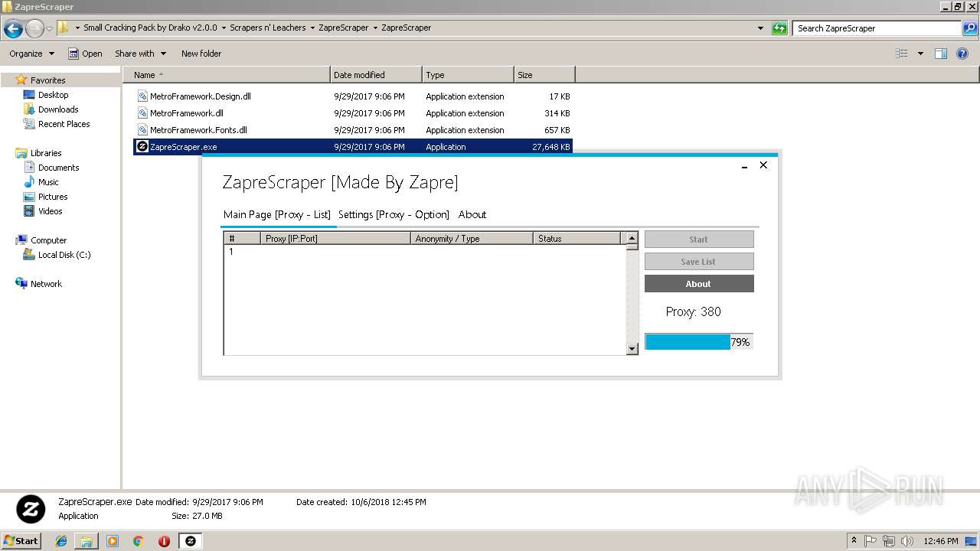980x551 pixels.
Task: Open Recent Places in navigation pane
Action: (64, 124)
